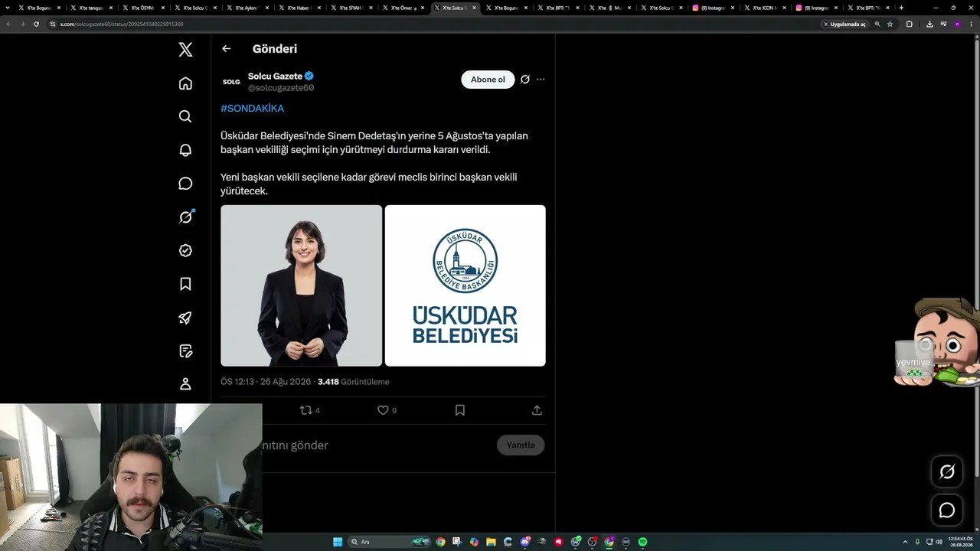Screen dimensions: 980x551
Task: Open the browser downloads icon
Action: click(929, 24)
